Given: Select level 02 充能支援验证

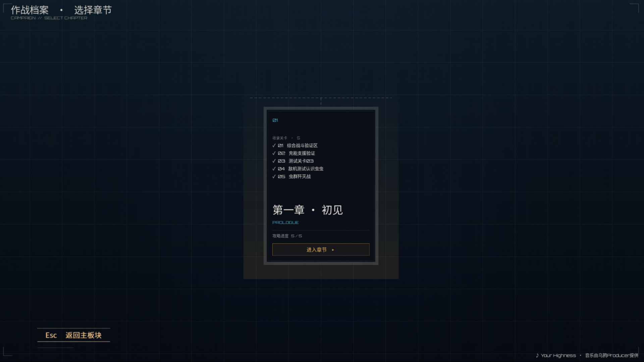Looking at the screenshot, I should [x=294, y=153].
